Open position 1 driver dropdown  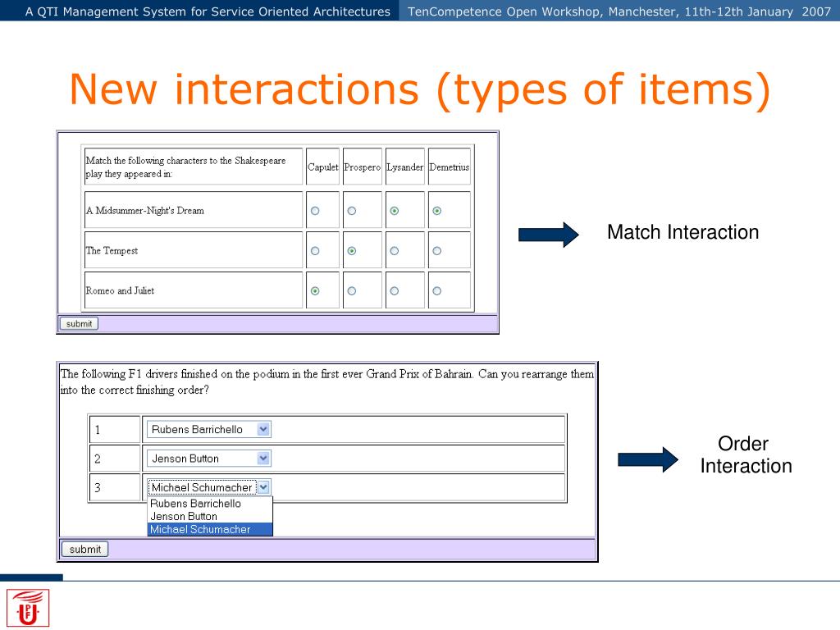[x=209, y=429]
